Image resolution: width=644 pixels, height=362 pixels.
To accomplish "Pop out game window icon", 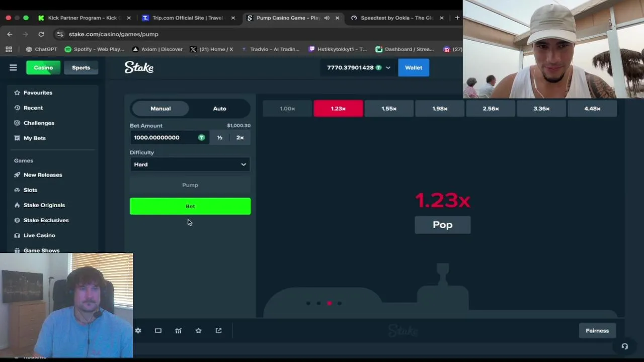I will point(218,330).
